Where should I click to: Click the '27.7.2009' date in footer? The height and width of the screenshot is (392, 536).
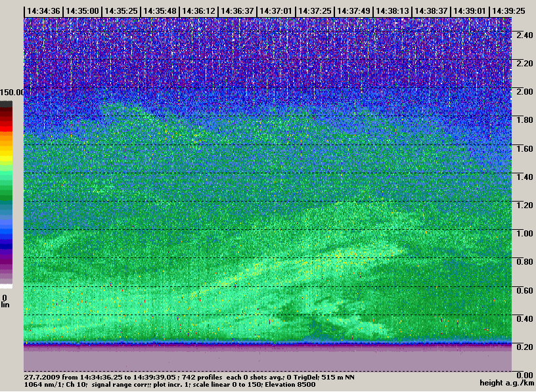tap(41, 378)
